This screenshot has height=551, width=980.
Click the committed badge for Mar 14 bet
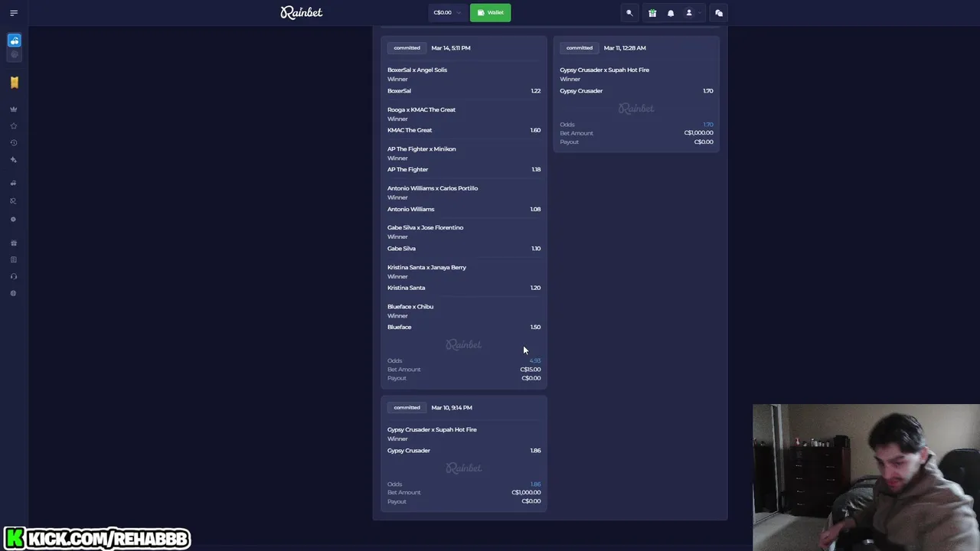click(407, 47)
